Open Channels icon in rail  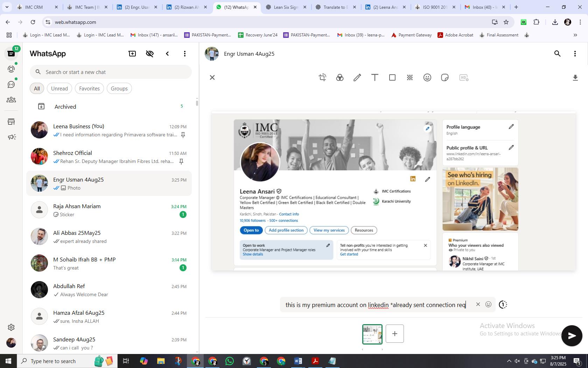[11, 84]
